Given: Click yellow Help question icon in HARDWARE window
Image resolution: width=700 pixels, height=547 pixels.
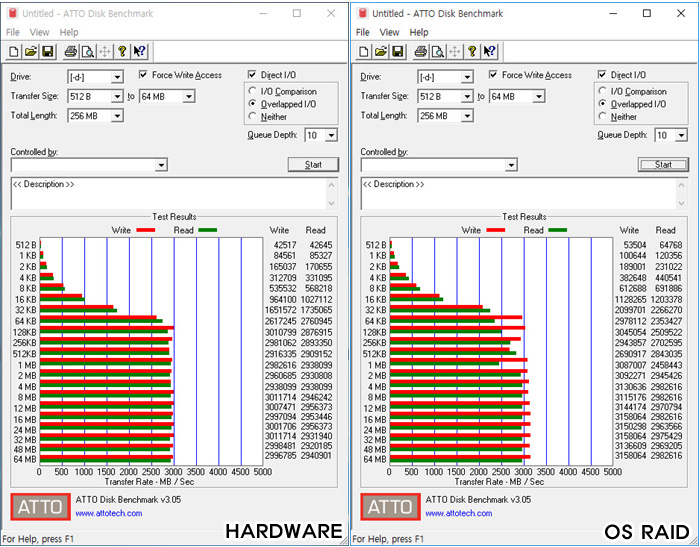Looking at the screenshot, I should click(122, 52).
